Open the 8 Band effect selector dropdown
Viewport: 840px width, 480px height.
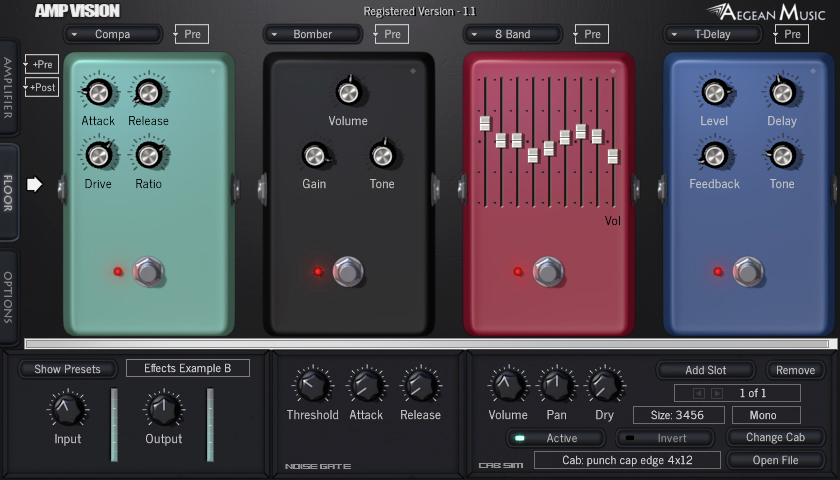513,34
